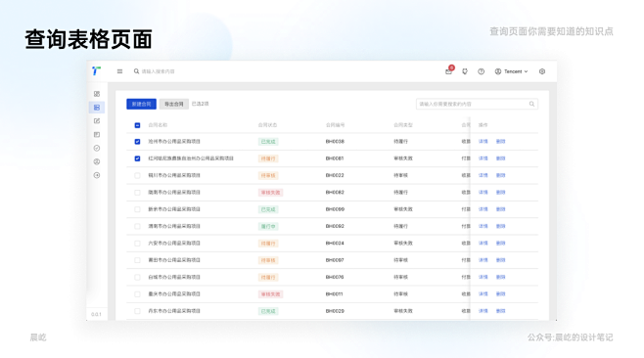
Task: Open the dashboard icon in the sidebar
Action: click(97, 94)
